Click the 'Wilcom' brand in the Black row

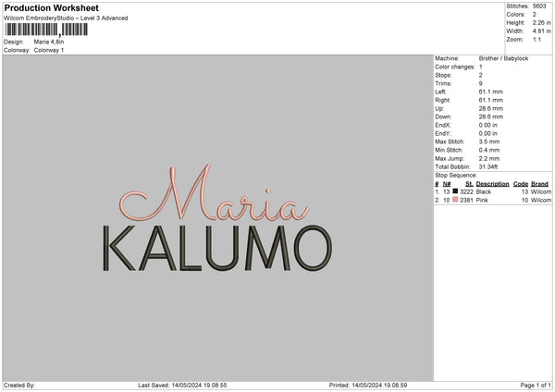[x=541, y=191]
